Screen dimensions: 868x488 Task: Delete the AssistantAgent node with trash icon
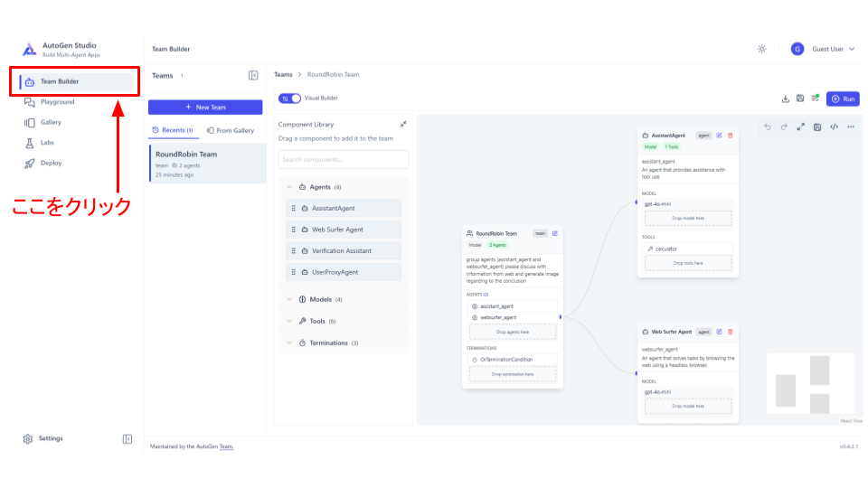pyautogui.click(x=731, y=136)
